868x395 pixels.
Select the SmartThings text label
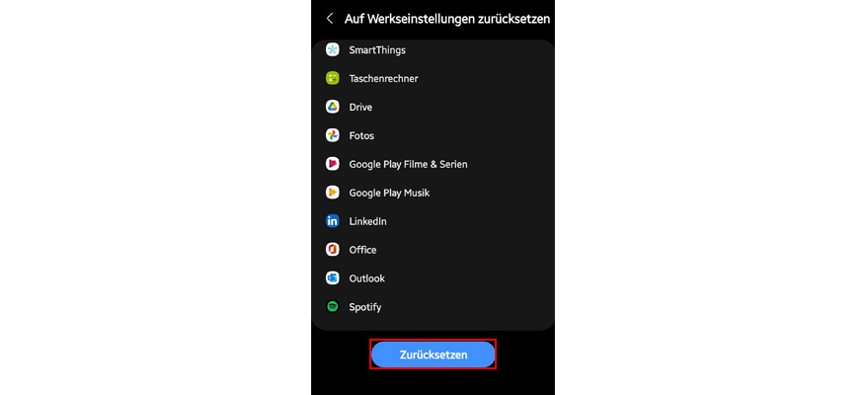tap(377, 49)
